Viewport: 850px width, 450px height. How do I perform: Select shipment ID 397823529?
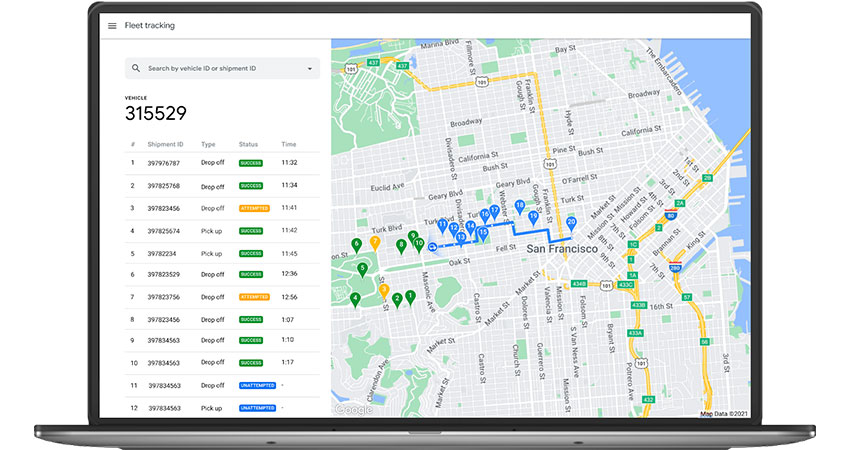pos(164,275)
